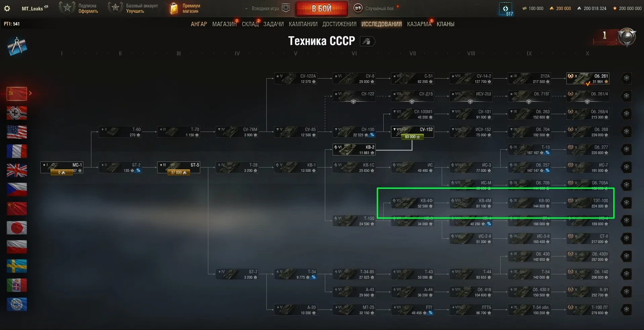Select the USA nation flag
This screenshot has width=644, height=330.
coord(17,132)
